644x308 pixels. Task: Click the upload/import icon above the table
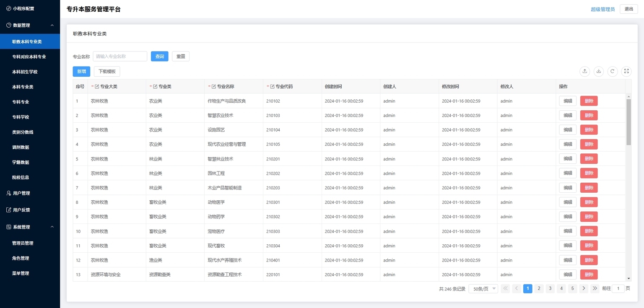tap(584, 71)
